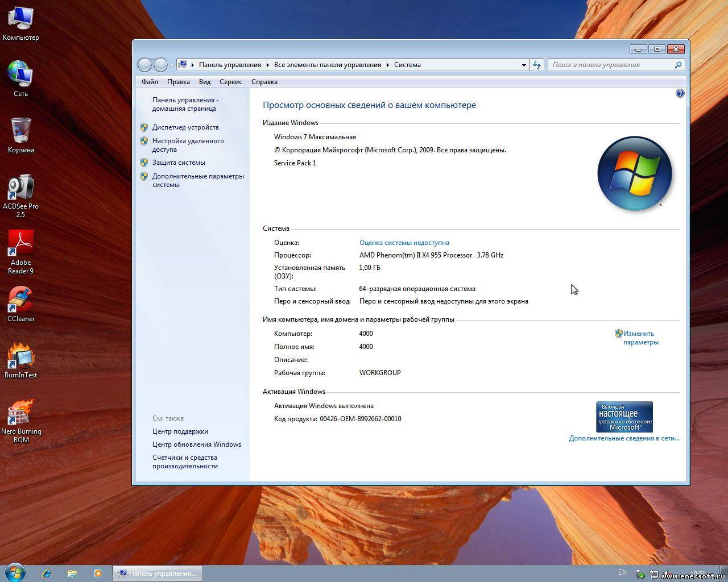The image size is (728, 582).
Task: Click the refresh address bar button
Action: (537, 65)
